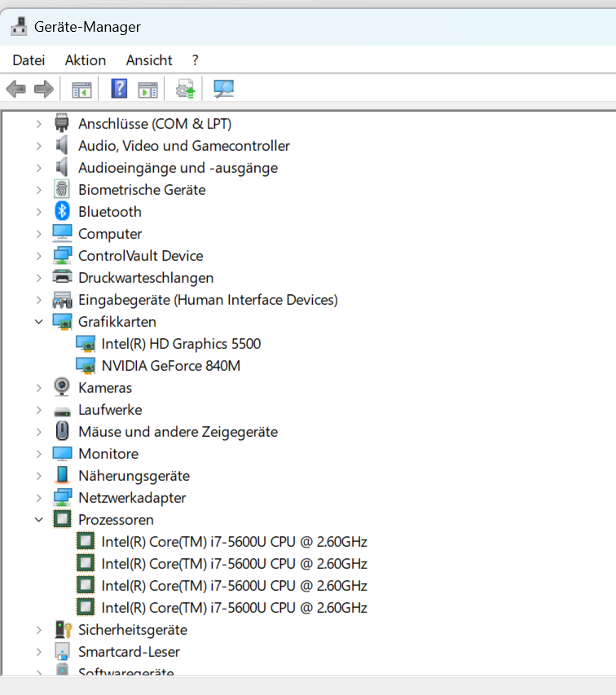The image size is (616, 695).
Task: Expand the Monitore chevron
Action: tap(39, 454)
